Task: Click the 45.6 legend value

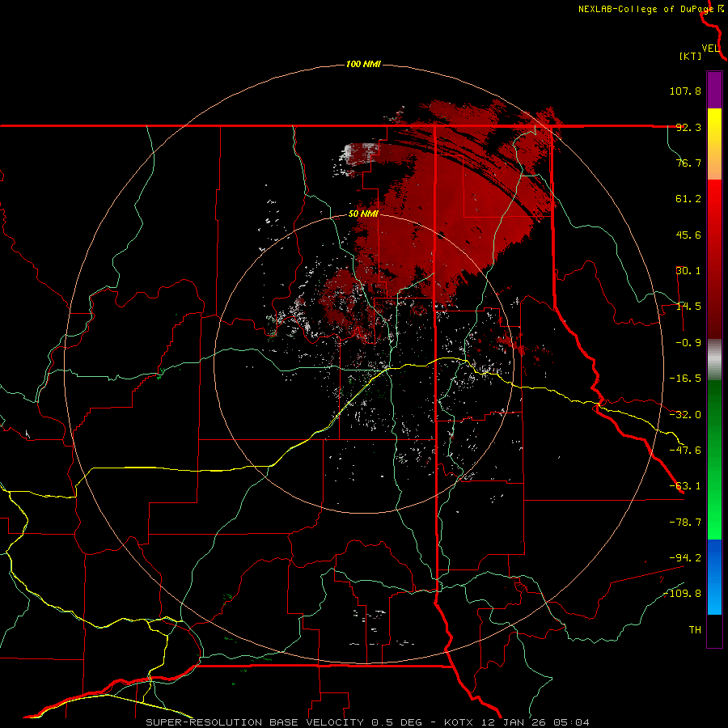Action: [688, 235]
